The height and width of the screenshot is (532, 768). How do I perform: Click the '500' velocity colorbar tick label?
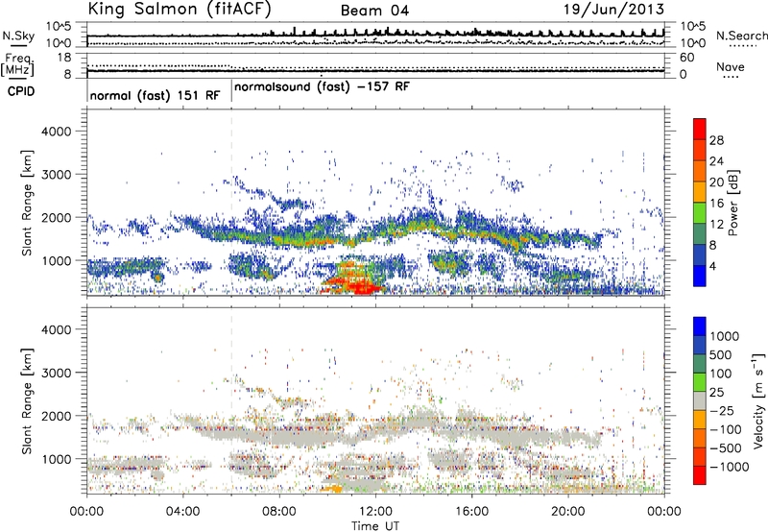721,354
